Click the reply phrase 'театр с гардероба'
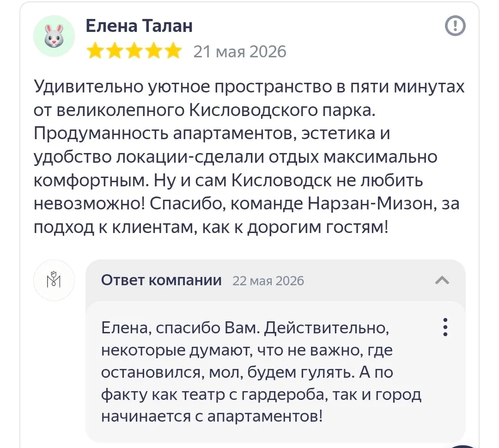 pos(255,395)
